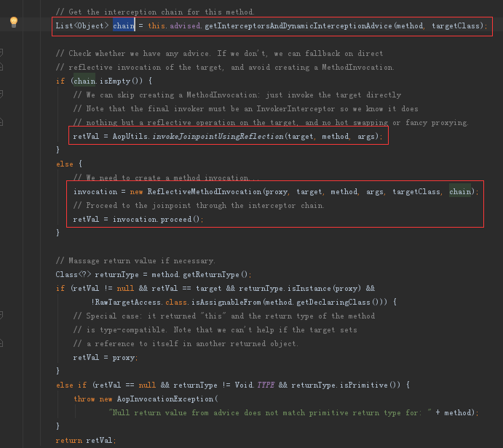Click 'AopInvocationException' class name

point(165,399)
